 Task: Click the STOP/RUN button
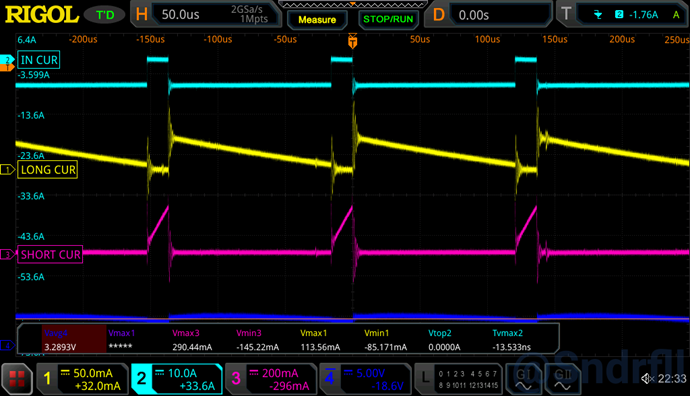click(x=388, y=19)
